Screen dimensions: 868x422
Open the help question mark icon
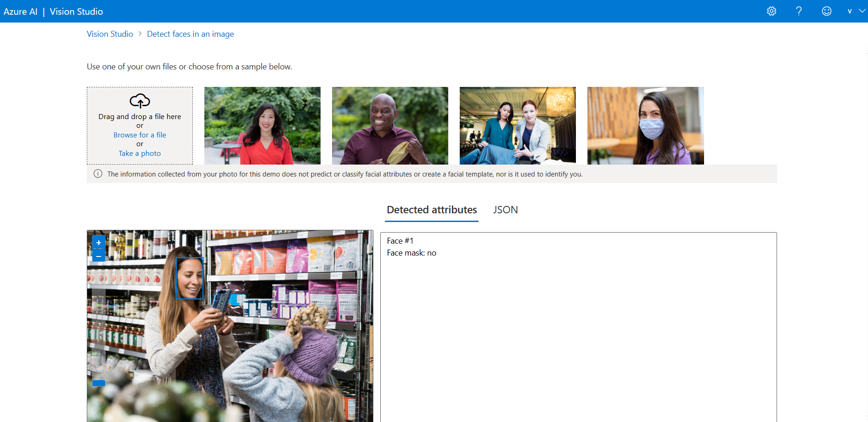pyautogui.click(x=799, y=11)
